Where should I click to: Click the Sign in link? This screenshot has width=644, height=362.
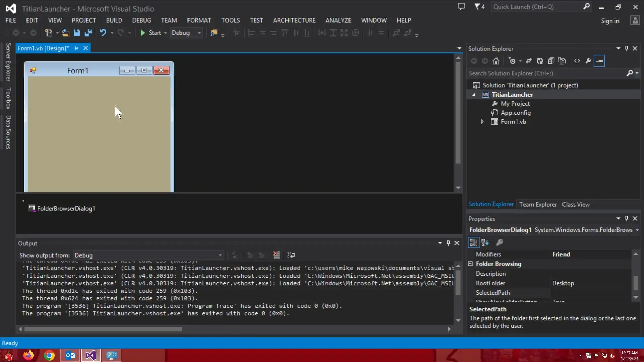point(610,21)
